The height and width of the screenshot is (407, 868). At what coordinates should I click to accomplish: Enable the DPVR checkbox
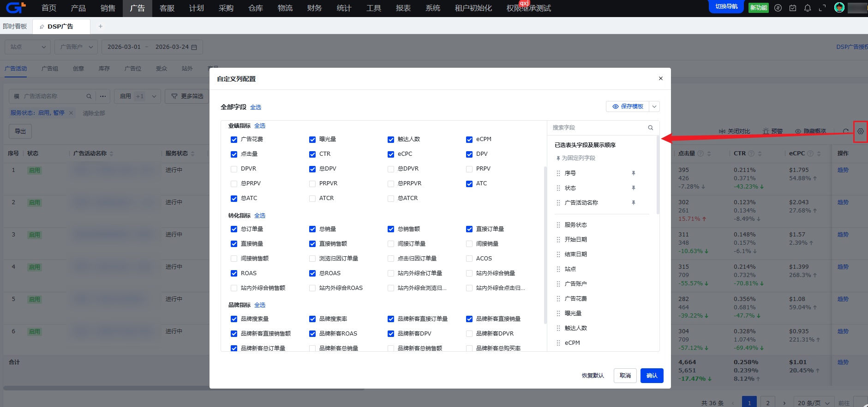234,169
